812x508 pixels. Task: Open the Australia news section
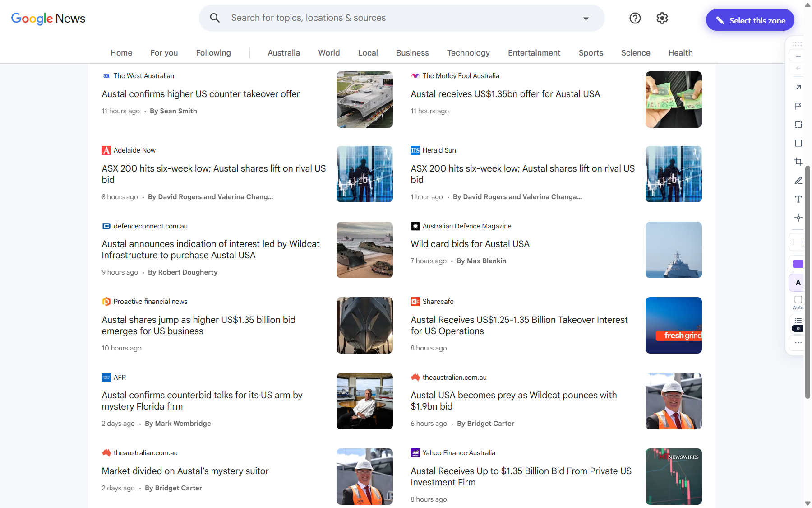pos(284,53)
